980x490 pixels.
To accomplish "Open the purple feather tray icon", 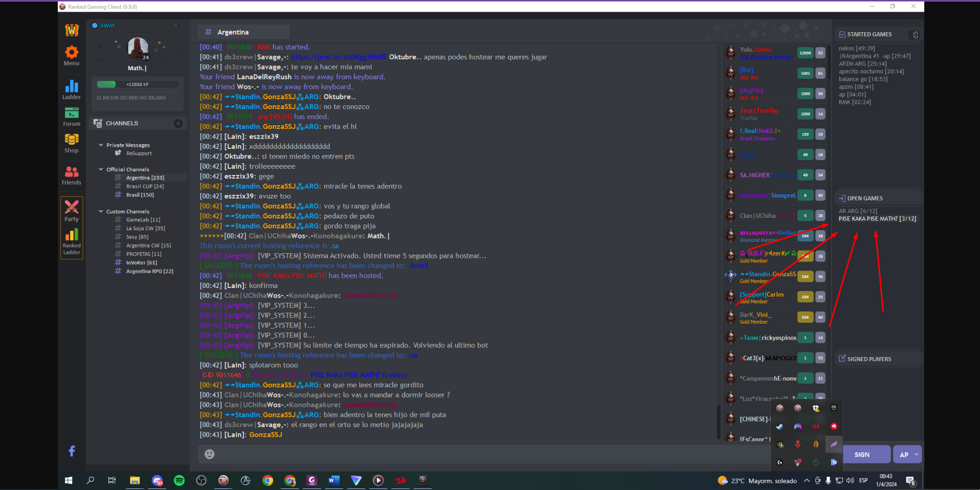I will pyautogui.click(x=834, y=444).
